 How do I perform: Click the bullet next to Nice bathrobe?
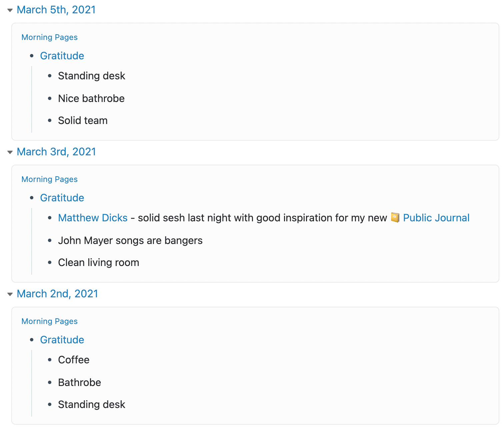(x=50, y=98)
